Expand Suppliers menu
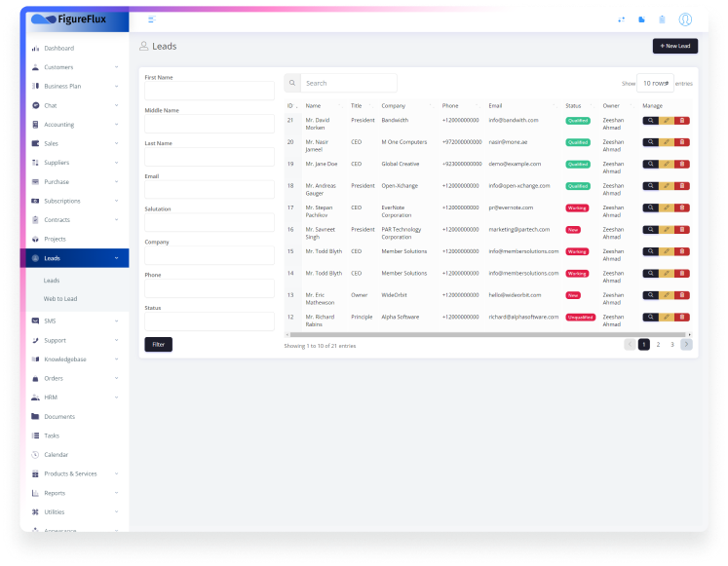Image resolution: width=728 pixels, height=566 pixels. click(x=74, y=163)
